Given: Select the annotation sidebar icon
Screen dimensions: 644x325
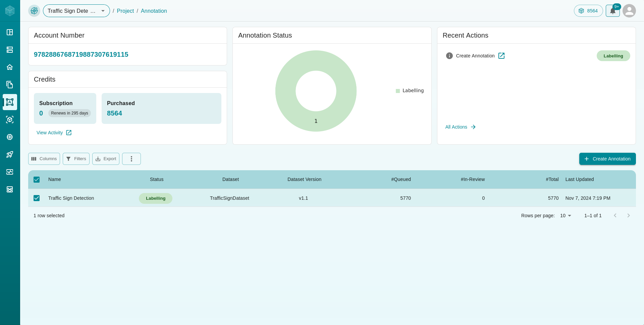Looking at the screenshot, I should (10, 102).
